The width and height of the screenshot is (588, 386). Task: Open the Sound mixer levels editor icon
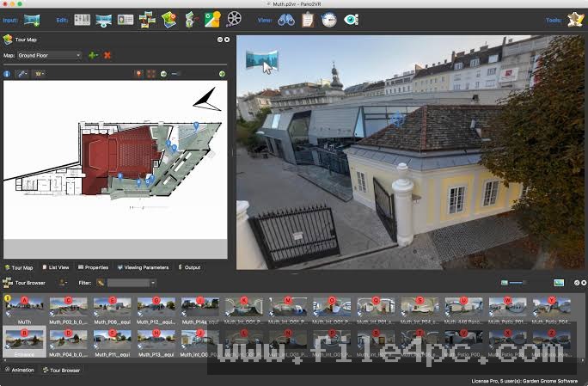coord(83,20)
